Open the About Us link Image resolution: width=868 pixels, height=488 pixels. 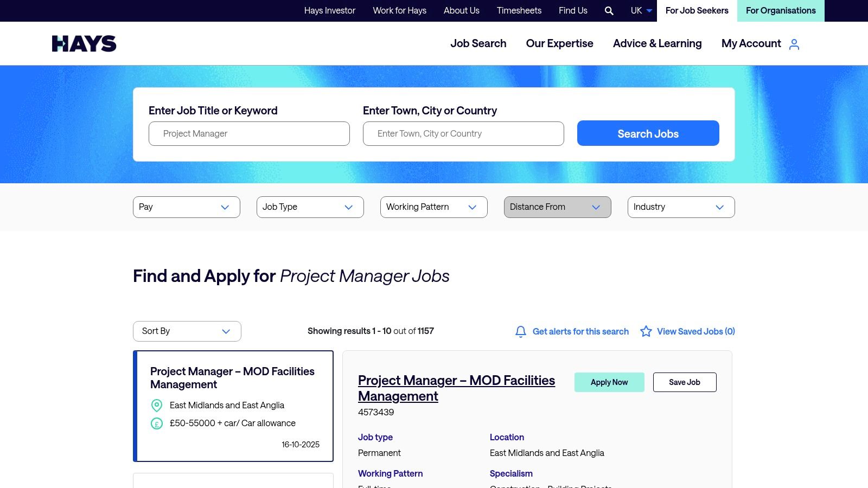click(462, 11)
